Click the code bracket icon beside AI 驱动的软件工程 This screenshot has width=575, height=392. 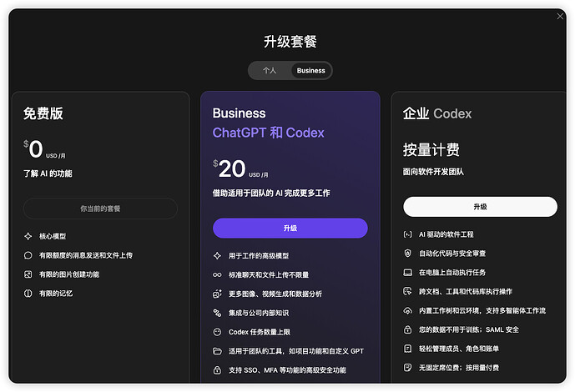click(407, 234)
